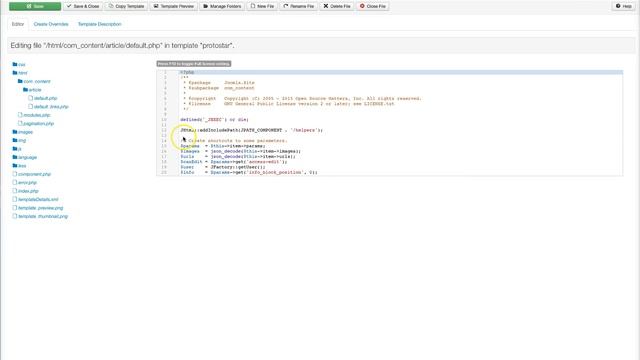
Task: Open Manage Folders dialog
Action: (222, 6)
